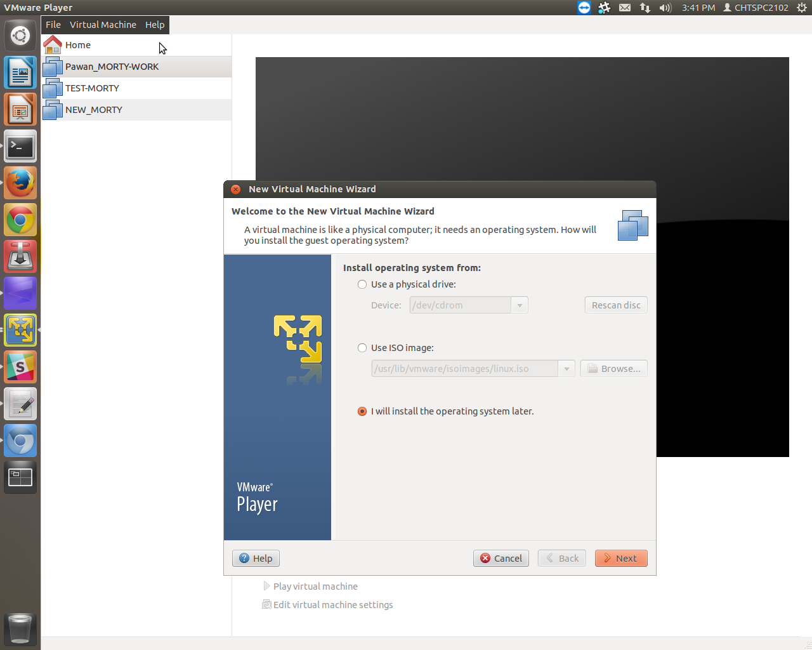Click the Next button in the wizard
This screenshot has height=650, width=812.
click(x=620, y=559)
